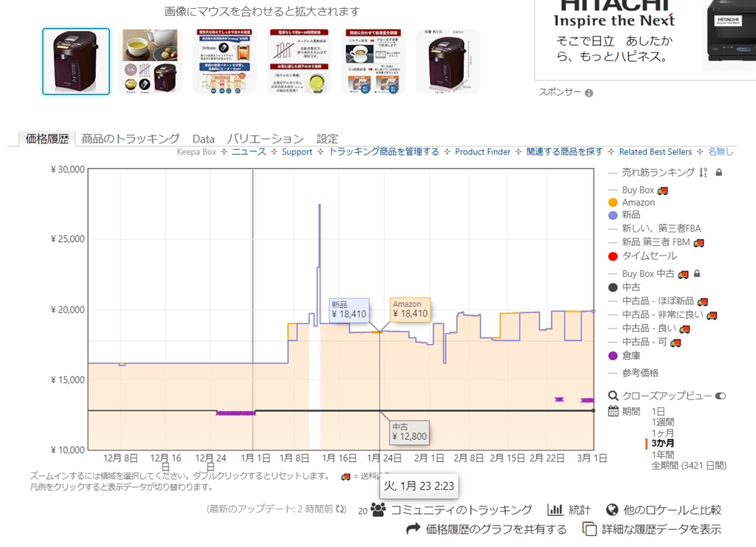Image resolution: width=756 pixels, height=547 pixels.
Task: Click the globe icon for locale comparison
Action: tap(612, 509)
